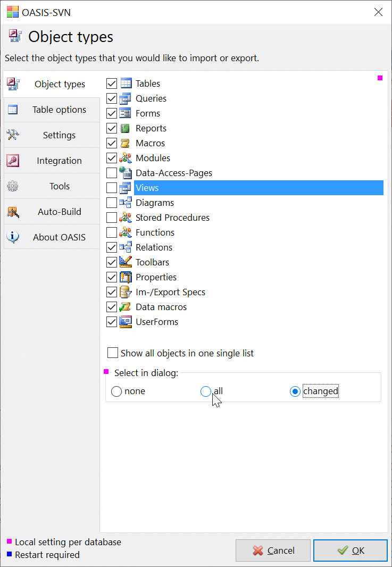Toggle the Functions checkbox
The width and height of the screenshot is (392, 567).
coord(112,232)
